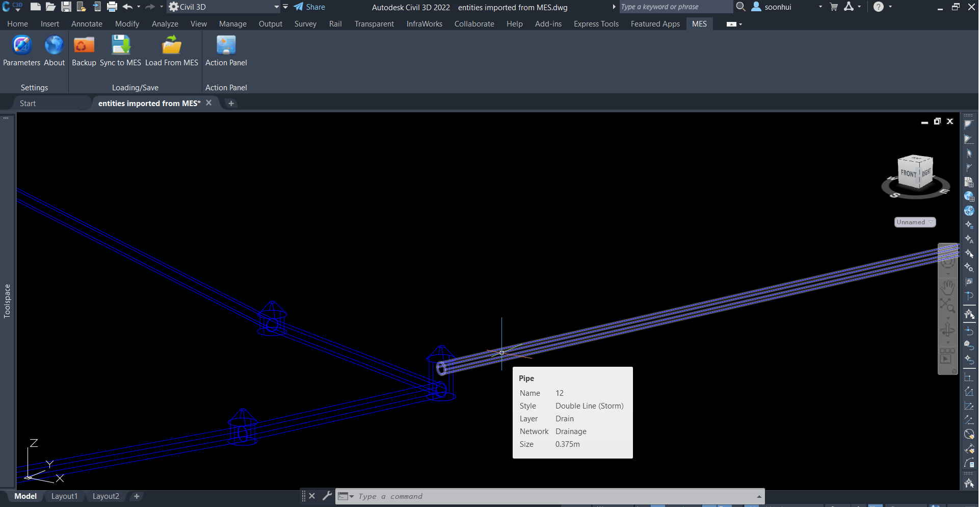Expand the Toolspace side palette
Image resolution: width=980 pixels, height=507 pixels.
tap(7, 301)
